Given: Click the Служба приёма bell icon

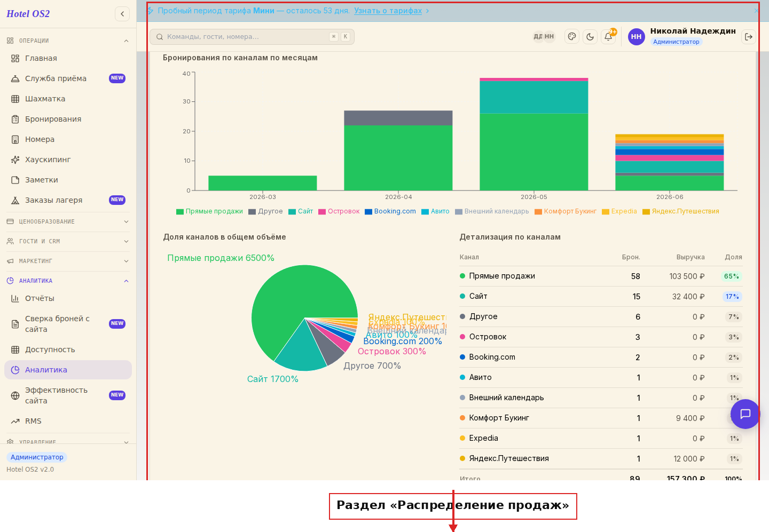Looking at the screenshot, I should click(15, 78).
